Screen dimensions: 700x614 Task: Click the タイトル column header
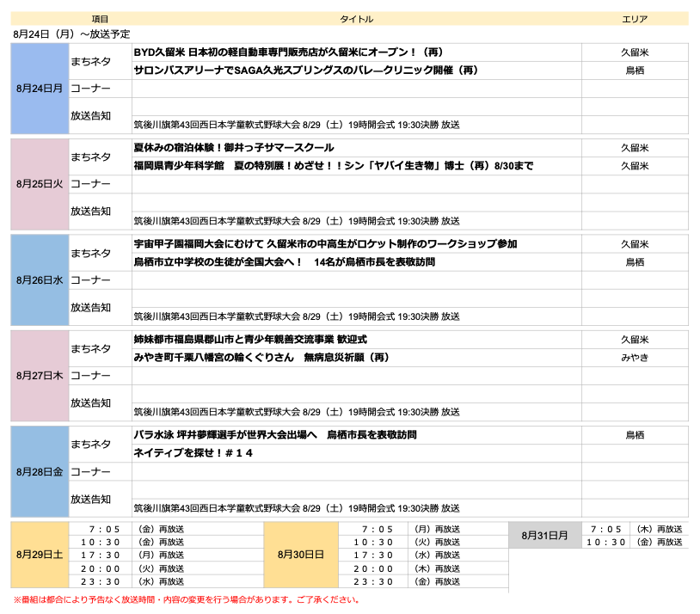tap(356, 19)
